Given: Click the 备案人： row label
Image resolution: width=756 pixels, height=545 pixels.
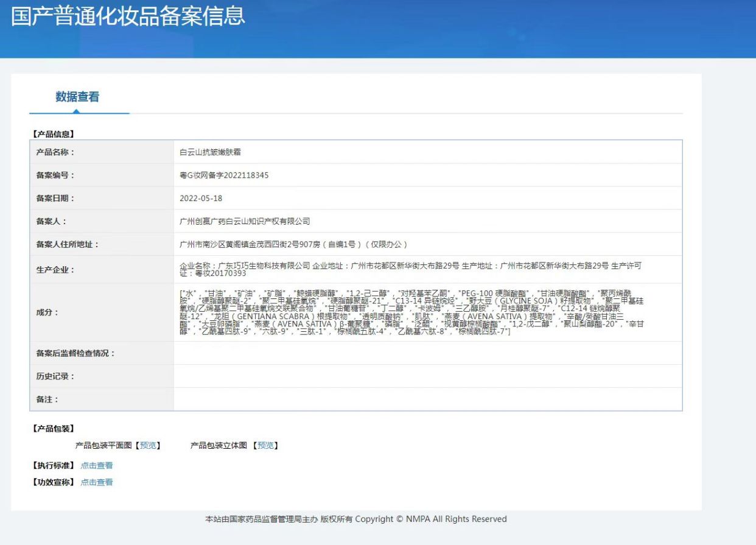Looking at the screenshot, I should click(x=52, y=222).
